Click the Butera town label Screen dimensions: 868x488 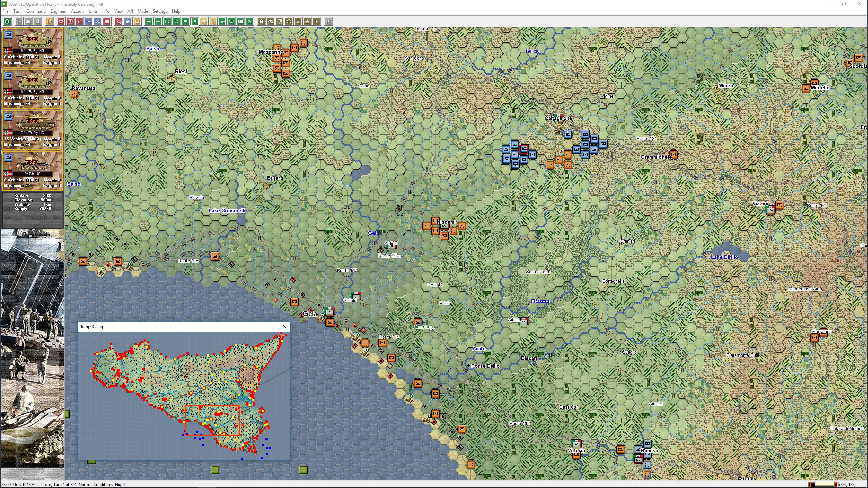coord(275,178)
